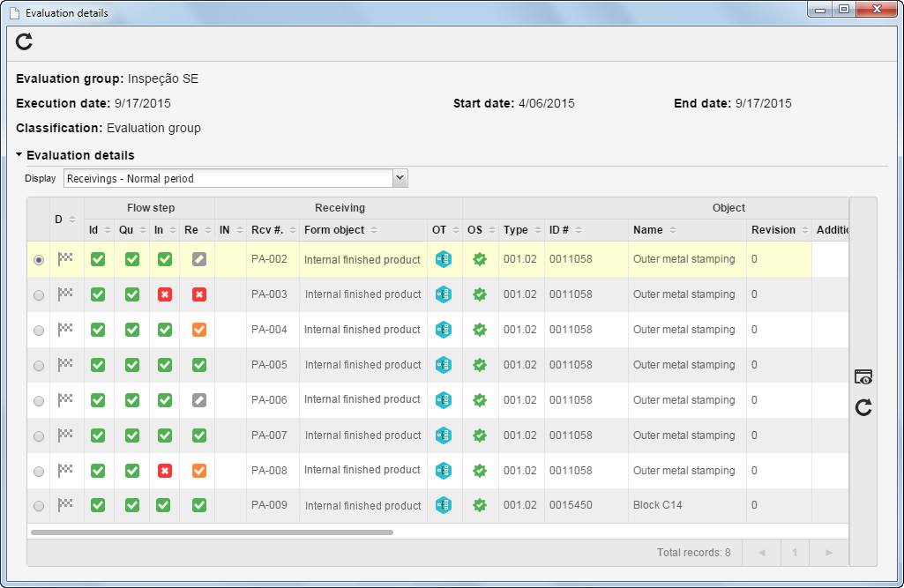Go to the next page arrow in the pager
Screen dimensions: 904x588
click(828, 552)
